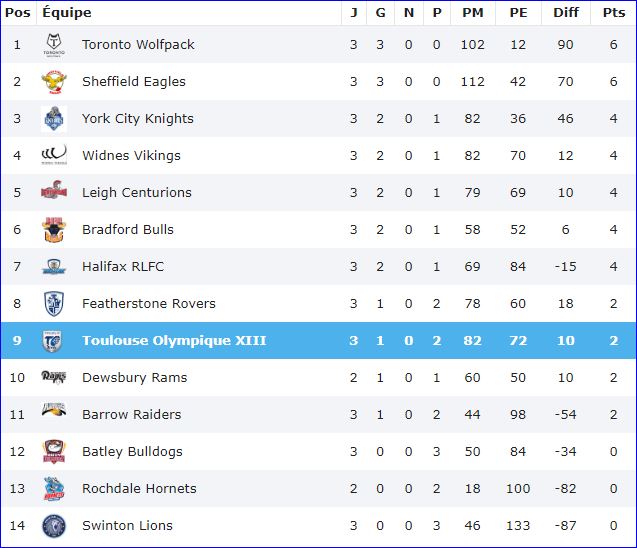Click the Équipe column header
637x548 pixels.
[x=67, y=13]
